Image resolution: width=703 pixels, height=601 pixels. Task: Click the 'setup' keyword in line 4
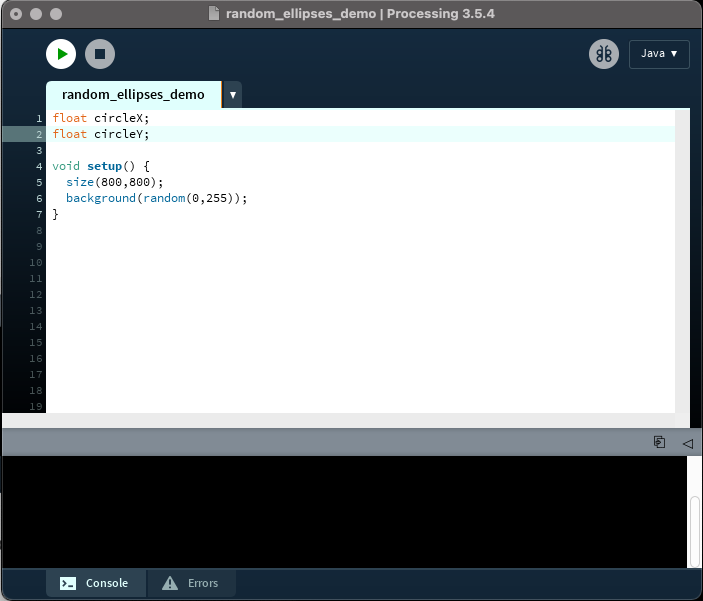click(x=104, y=166)
